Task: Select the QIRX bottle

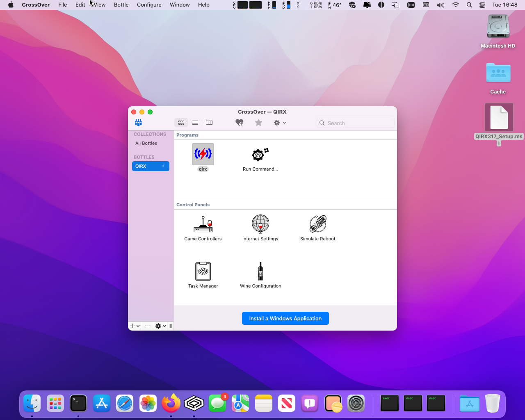Action: coord(151,166)
